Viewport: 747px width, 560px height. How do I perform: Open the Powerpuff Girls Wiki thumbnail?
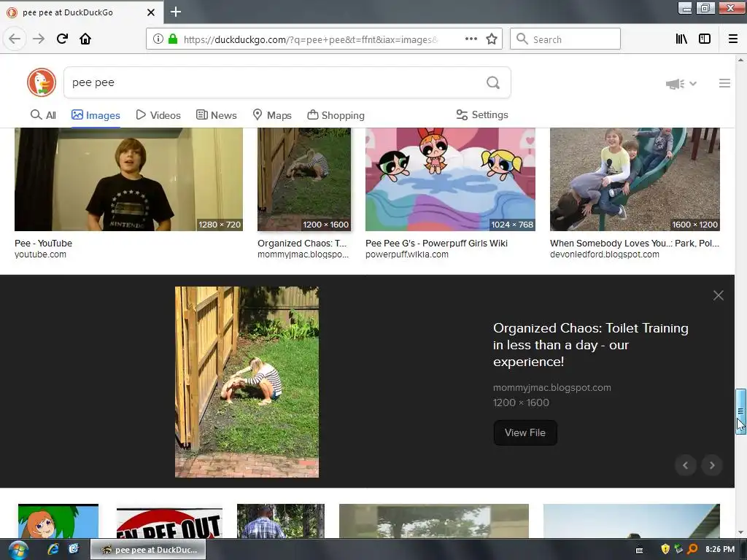click(x=450, y=179)
